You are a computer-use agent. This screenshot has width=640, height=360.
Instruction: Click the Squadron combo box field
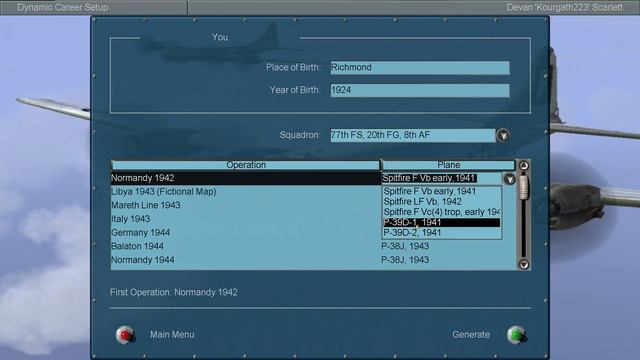coord(413,135)
